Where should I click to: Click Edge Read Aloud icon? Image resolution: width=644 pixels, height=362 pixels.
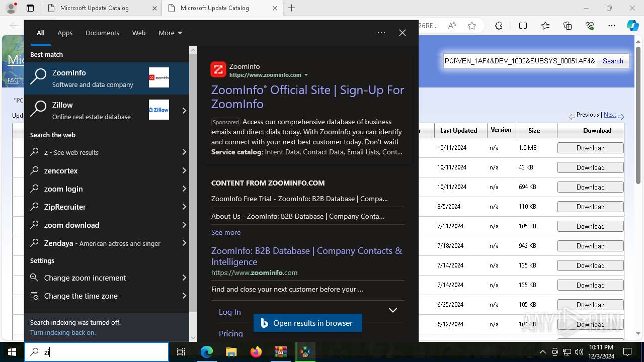(x=452, y=26)
